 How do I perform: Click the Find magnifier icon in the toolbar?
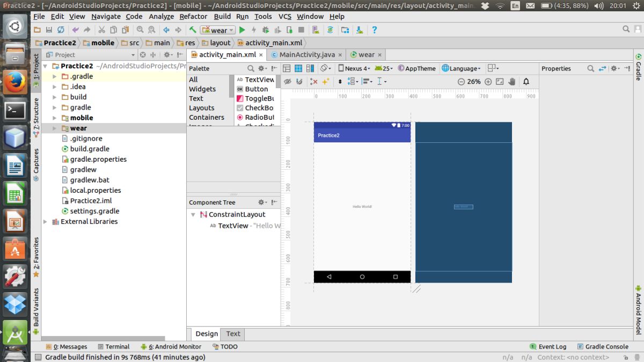(140, 30)
